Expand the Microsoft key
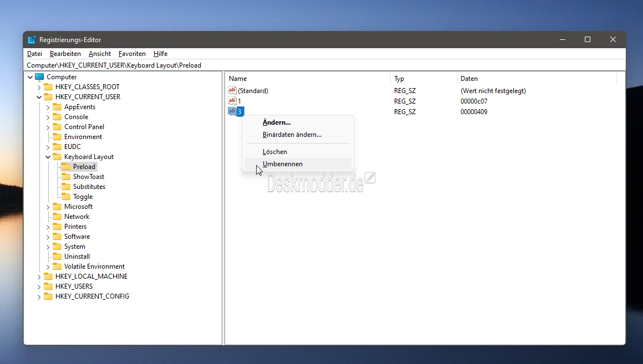 click(x=48, y=207)
